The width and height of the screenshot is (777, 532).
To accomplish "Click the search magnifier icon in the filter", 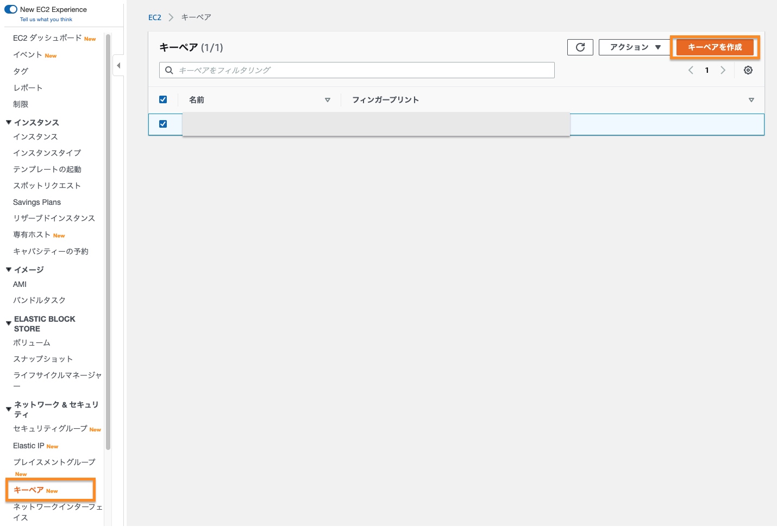I will [x=169, y=70].
